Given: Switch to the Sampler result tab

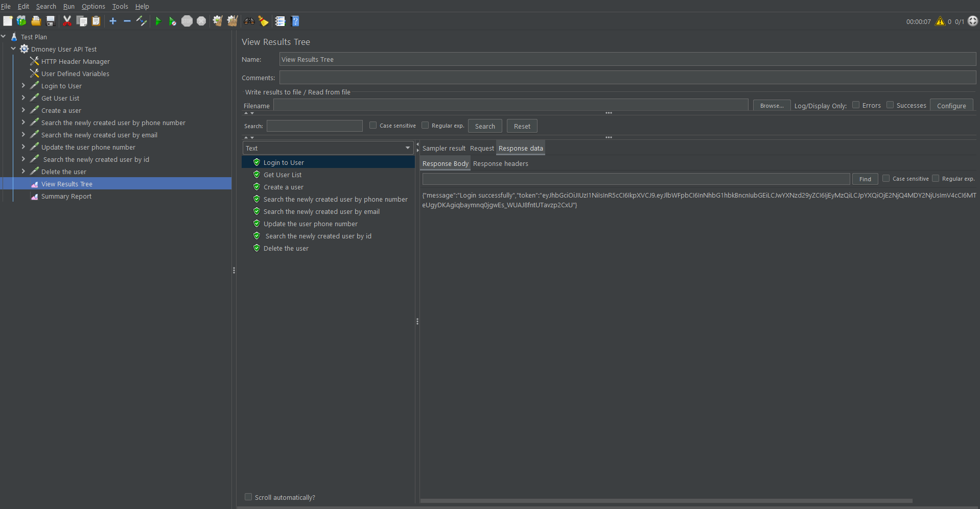Looking at the screenshot, I should click(x=444, y=148).
